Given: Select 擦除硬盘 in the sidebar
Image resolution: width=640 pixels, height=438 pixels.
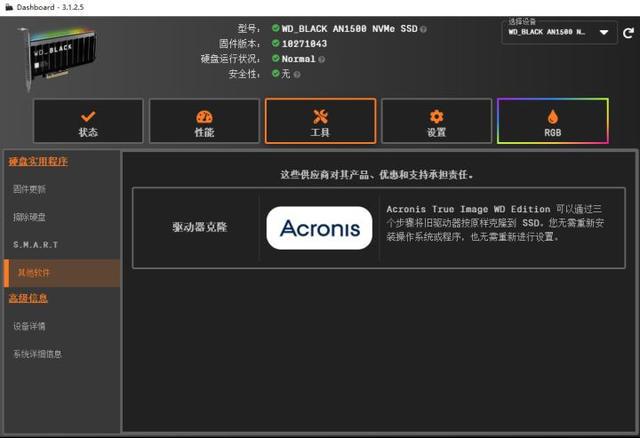Looking at the screenshot, I should pyautogui.click(x=29, y=217).
